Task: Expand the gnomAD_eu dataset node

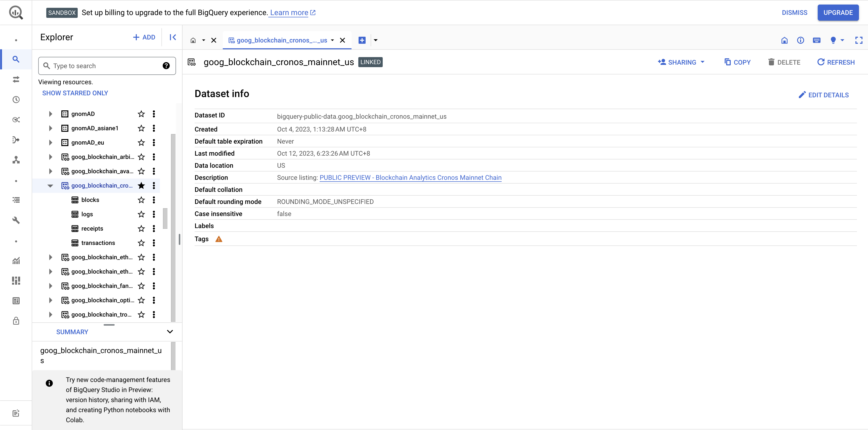Action: 50,143
